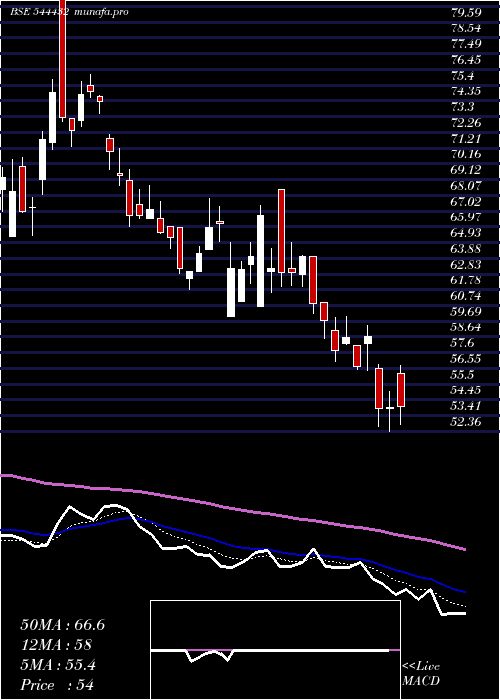This screenshot has height=700, width=500.
Task: Click the 78.54 price axis label
Action: pyautogui.click(x=467, y=28)
